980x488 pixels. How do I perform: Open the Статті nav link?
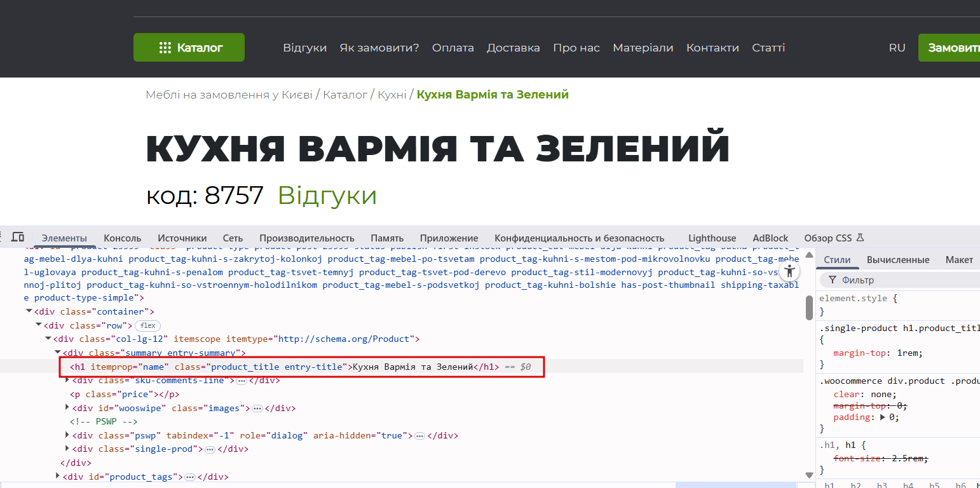coord(768,48)
